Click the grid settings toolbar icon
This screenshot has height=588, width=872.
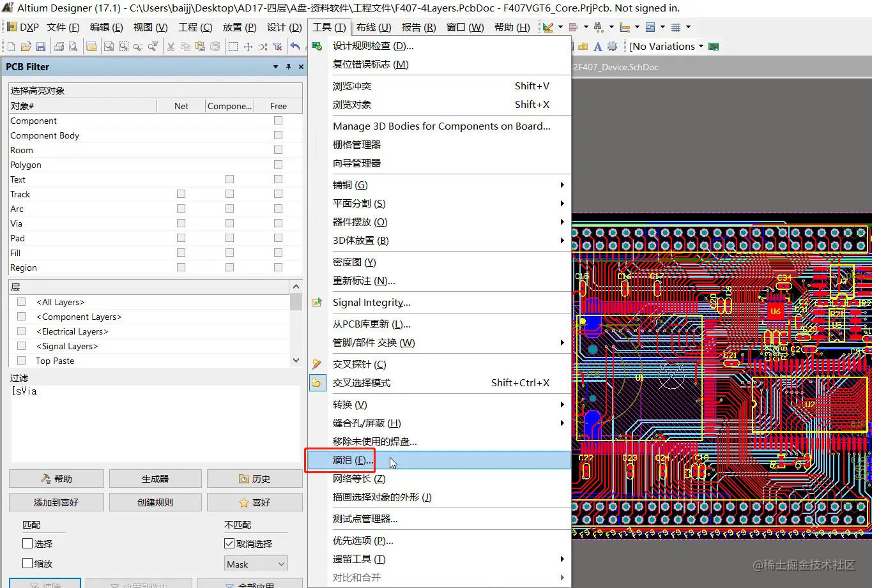pos(676,27)
